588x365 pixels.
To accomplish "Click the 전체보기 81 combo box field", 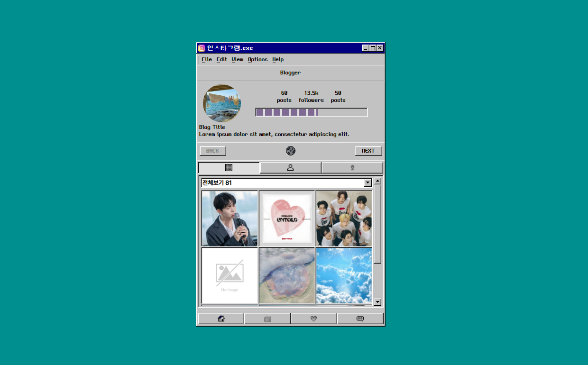I will (x=286, y=182).
